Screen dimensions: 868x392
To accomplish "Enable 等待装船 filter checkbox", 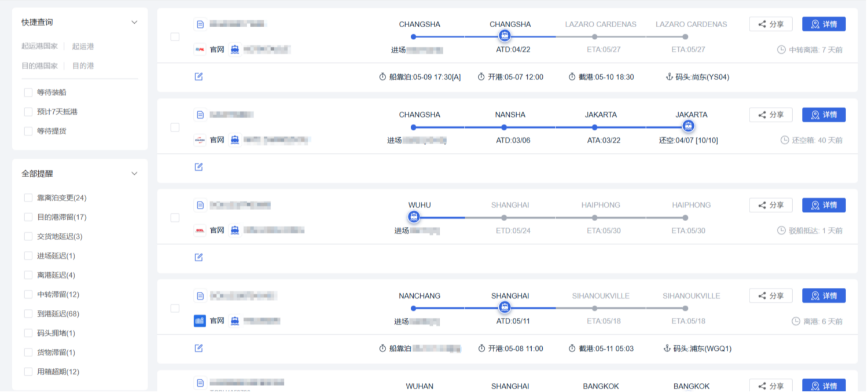I will click(28, 93).
